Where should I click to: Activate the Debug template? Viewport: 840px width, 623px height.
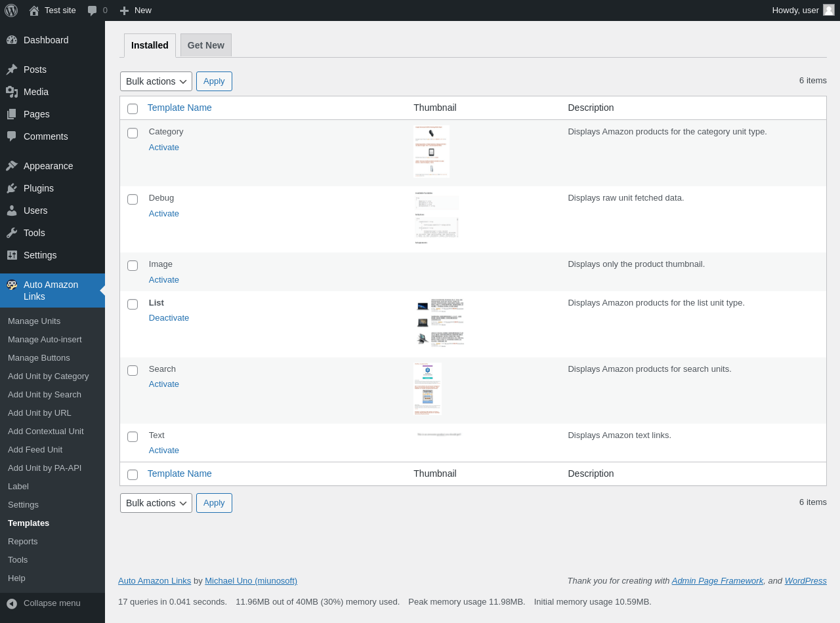click(164, 214)
